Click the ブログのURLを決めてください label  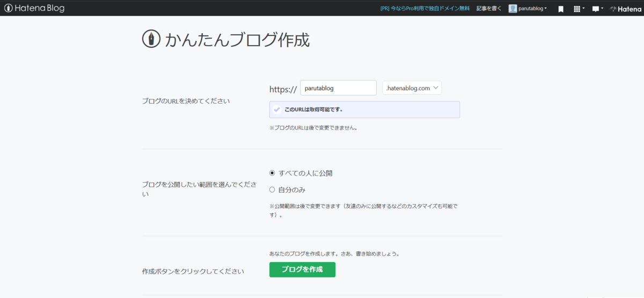(186, 101)
